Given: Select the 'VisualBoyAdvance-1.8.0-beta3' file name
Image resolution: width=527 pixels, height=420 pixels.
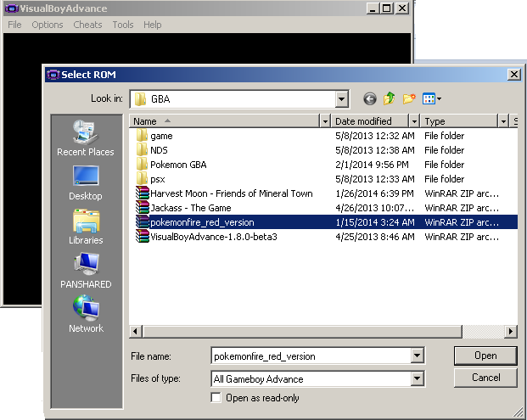Looking at the screenshot, I should pyautogui.click(x=214, y=237).
